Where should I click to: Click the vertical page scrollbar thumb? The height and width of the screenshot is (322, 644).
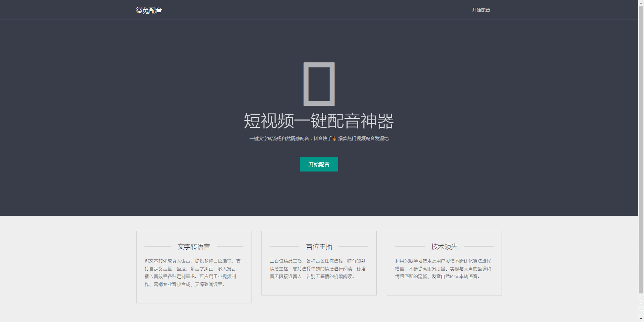641,149
